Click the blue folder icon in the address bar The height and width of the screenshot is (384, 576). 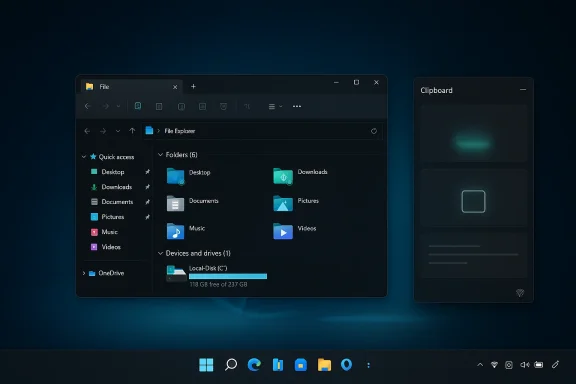(149, 130)
